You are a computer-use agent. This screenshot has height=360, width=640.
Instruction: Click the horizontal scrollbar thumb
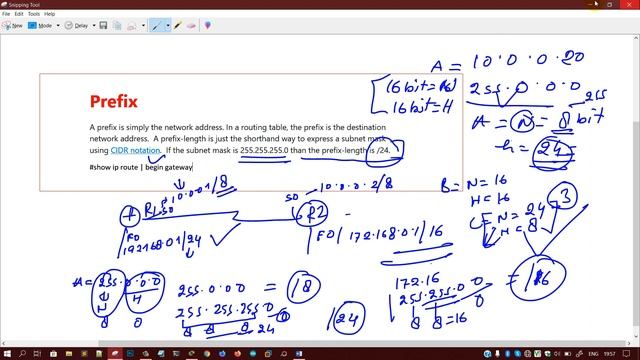[x=362, y=343]
